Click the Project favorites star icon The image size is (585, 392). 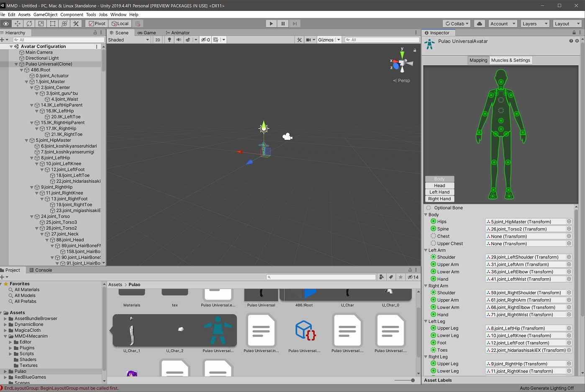[x=400, y=277]
